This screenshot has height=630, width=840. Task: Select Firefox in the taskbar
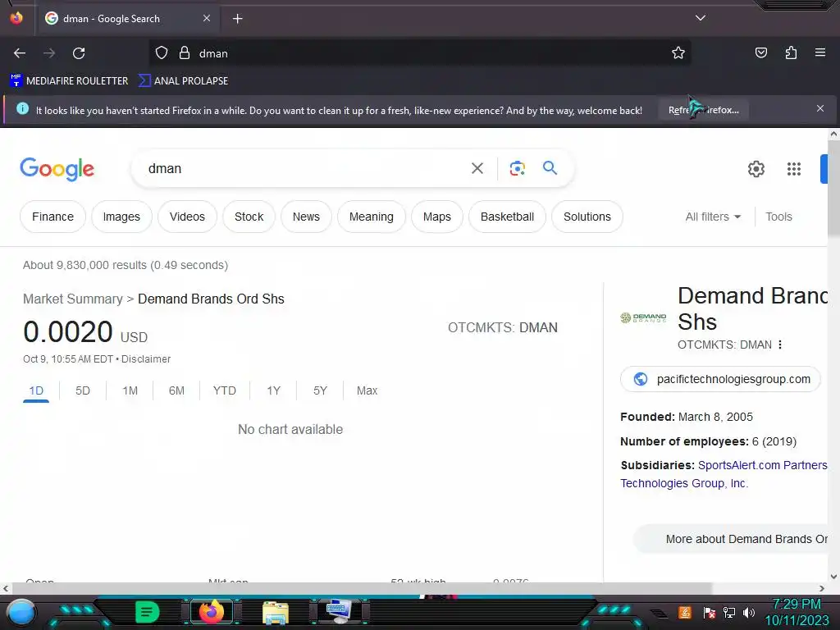pyautogui.click(x=211, y=612)
